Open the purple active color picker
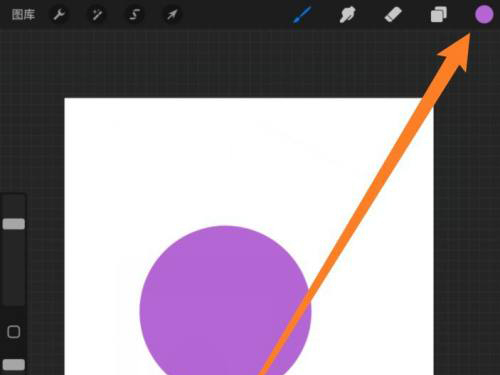The image size is (500, 375). click(x=484, y=15)
